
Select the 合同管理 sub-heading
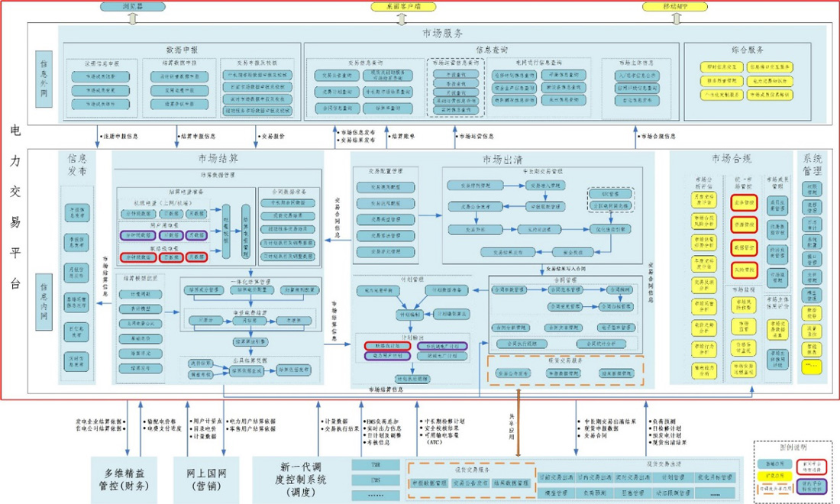pos(564,280)
